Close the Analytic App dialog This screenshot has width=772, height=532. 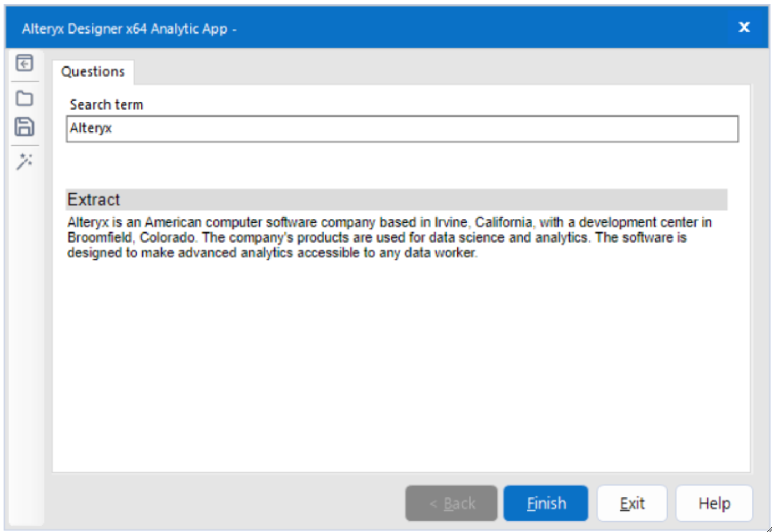coord(744,28)
